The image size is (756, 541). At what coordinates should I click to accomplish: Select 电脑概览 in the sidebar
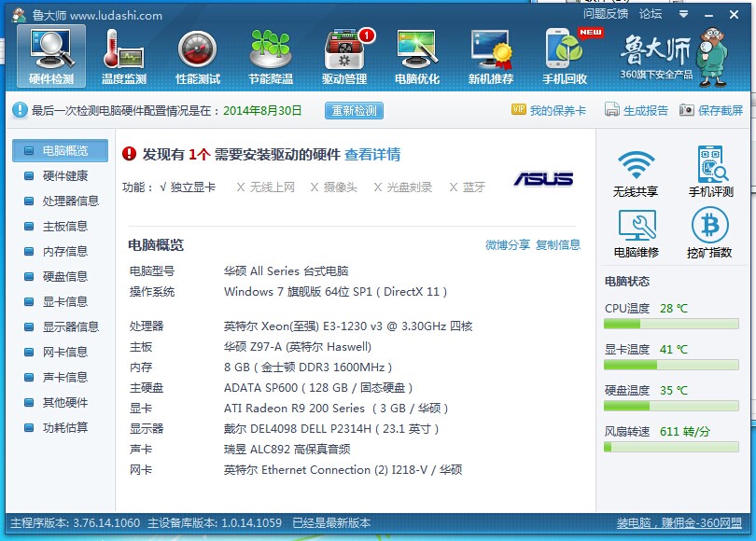point(61,151)
